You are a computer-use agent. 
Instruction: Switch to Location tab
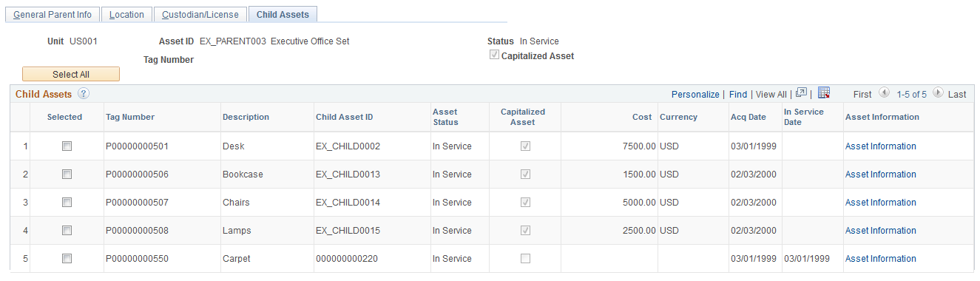click(126, 15)
